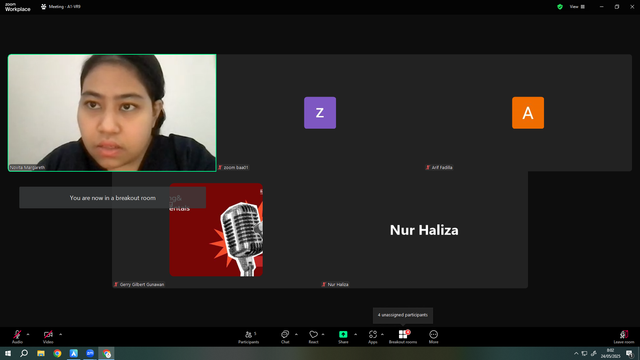Select Nur Haliza's participant tile
The image size is (640, 360).
pyautogui.click(x=424, y=230)
